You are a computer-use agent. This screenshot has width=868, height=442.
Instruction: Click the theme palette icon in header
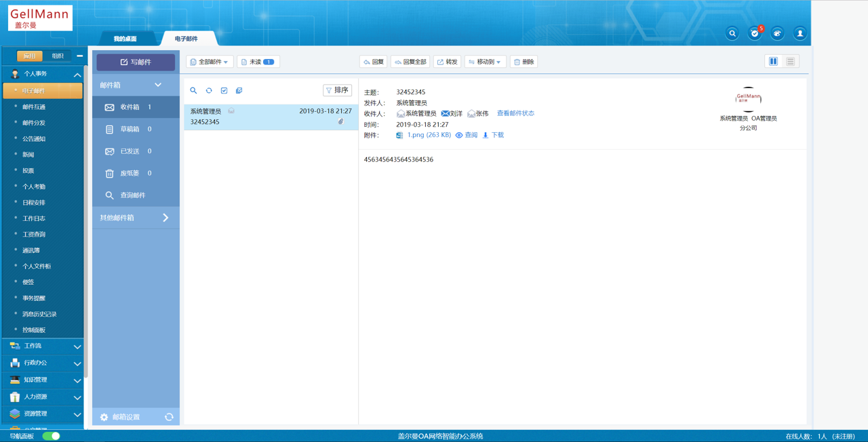click(777, 33)
